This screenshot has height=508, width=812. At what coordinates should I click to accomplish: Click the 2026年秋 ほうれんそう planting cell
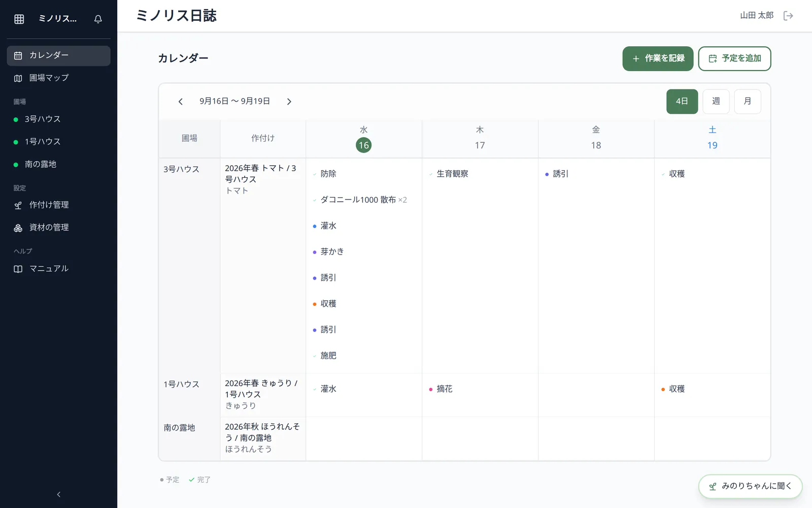click(x=263, y=439)
